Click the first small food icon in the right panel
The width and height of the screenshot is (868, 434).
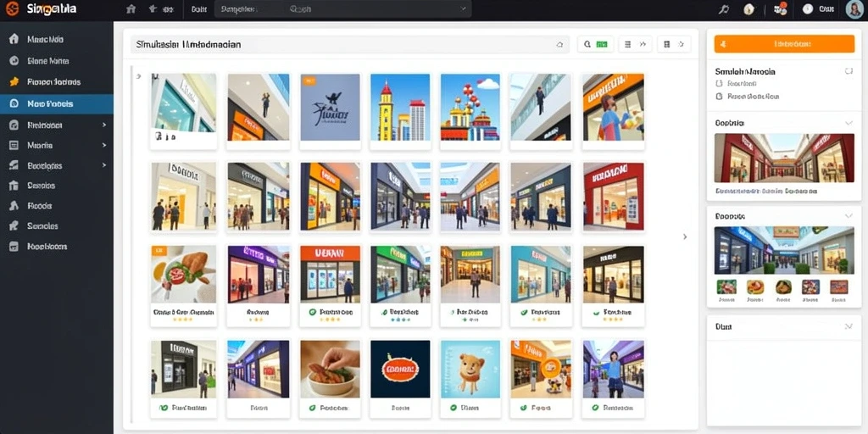click(726, 287)
